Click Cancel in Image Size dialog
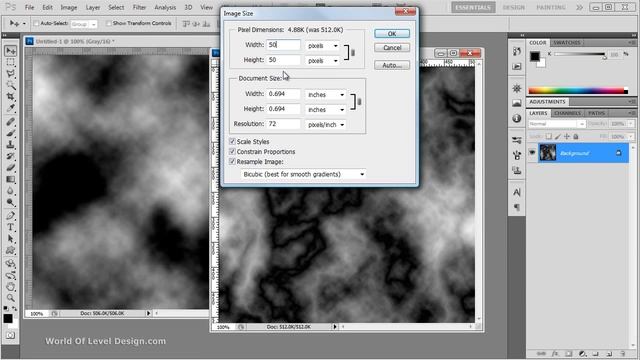 click(x=392, y=48)
